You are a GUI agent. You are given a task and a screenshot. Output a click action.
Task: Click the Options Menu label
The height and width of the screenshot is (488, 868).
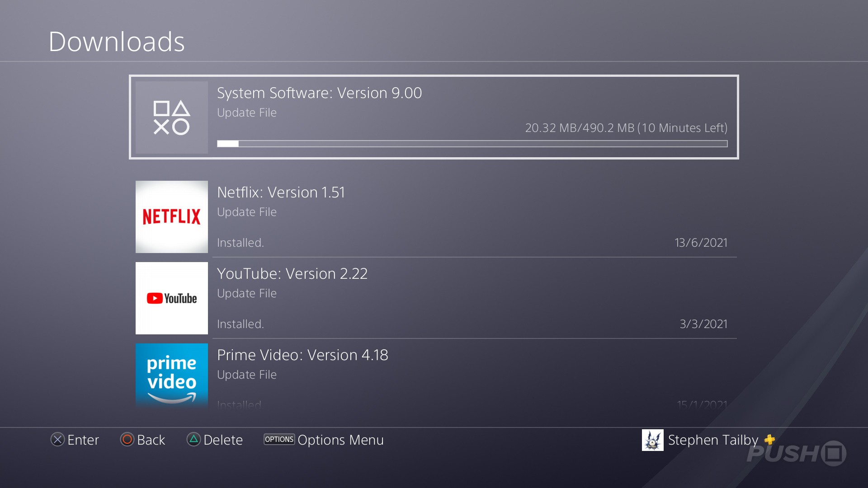[x=340, y=440]
